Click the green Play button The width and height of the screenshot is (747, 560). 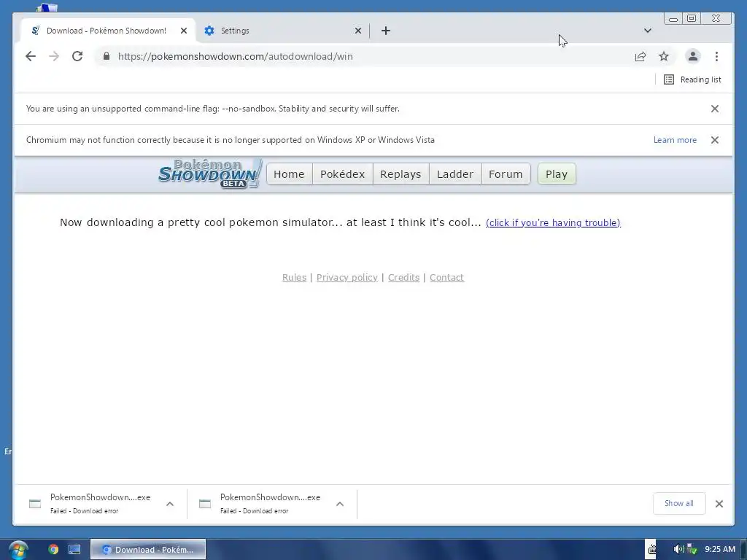(557, 174)
